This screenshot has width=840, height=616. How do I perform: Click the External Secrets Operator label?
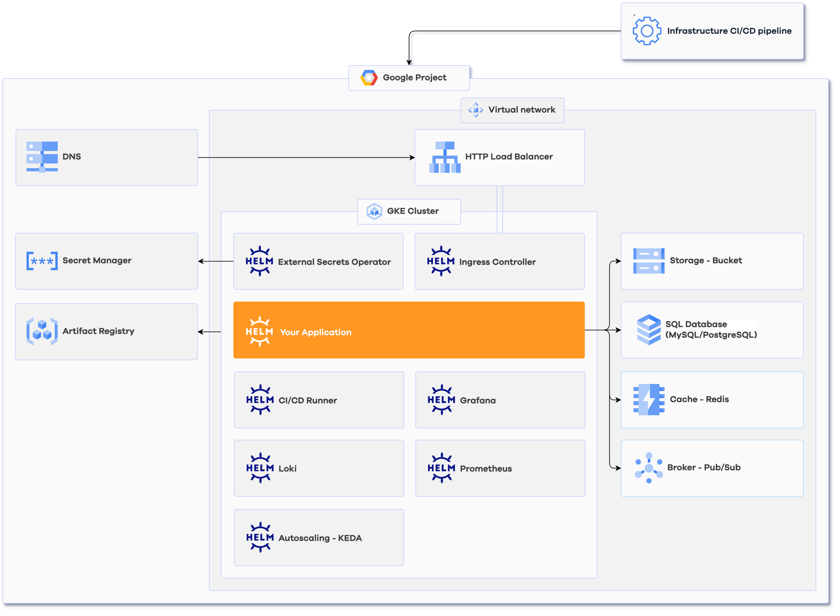tap(334, 262)
